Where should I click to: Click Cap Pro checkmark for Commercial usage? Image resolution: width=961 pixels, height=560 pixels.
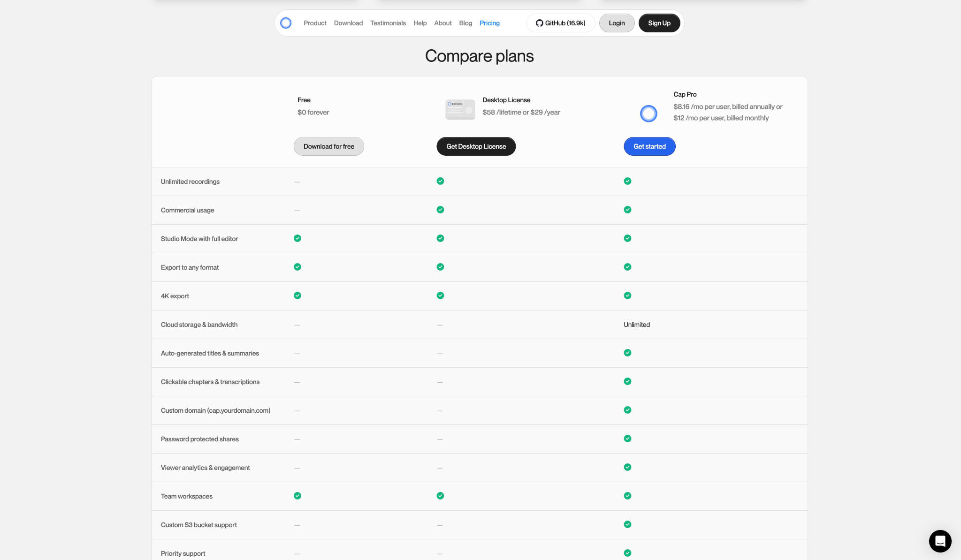click(x=627, y=210)
